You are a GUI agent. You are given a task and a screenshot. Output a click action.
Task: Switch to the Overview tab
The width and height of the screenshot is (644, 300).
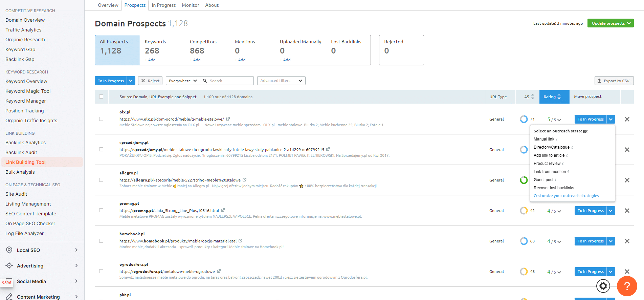click(x=108, y=5)
